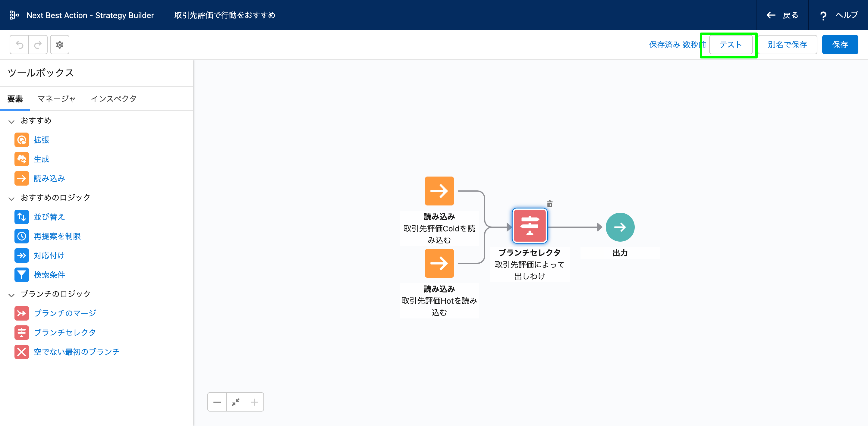
Task: Click the load node for Cold rating
Action: [439, 191]
